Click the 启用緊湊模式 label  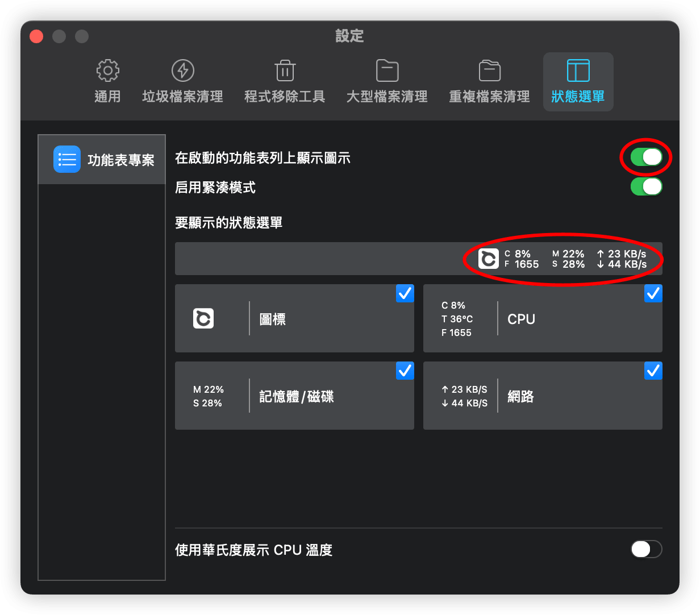pos(215,188)
